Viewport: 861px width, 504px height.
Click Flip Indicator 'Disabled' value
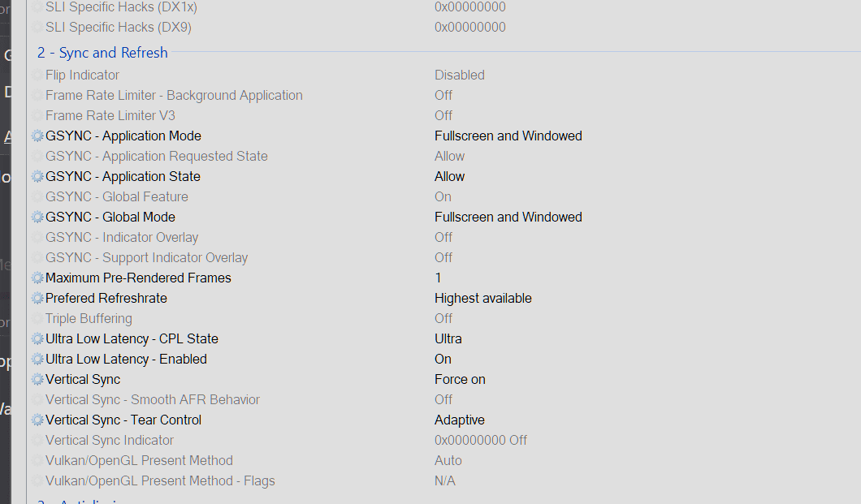(x=459, y=75)
